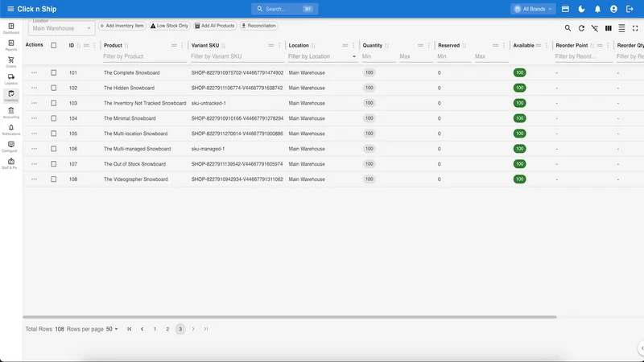Open the Location Main Warehouse dropdown

click(62, 28)
